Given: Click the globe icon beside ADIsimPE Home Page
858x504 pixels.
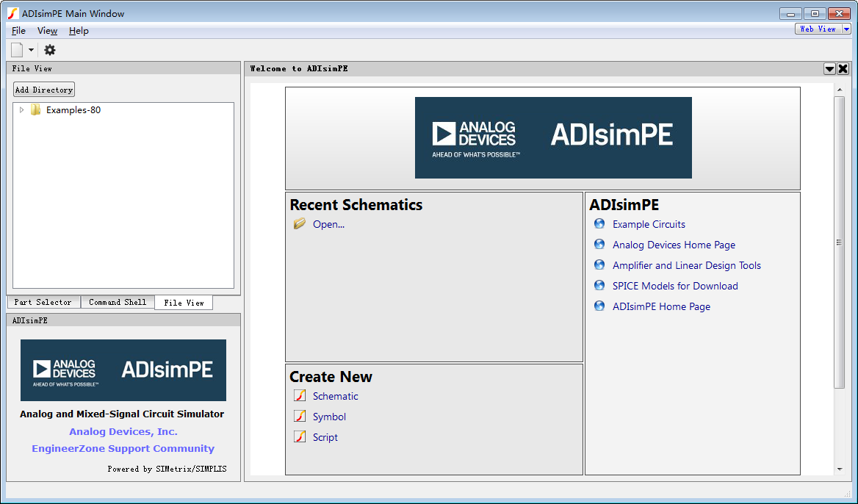Looking at the screenshot, I should click(x=599, y=306).
